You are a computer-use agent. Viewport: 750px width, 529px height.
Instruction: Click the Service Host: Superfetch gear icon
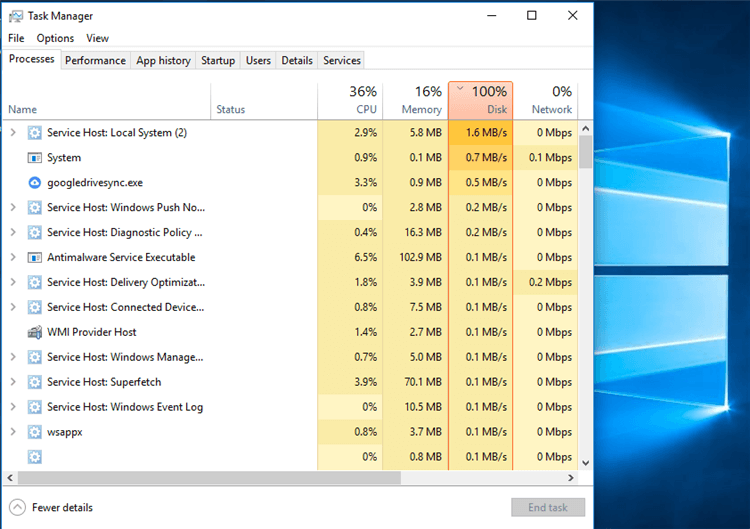tap(34, 382)
